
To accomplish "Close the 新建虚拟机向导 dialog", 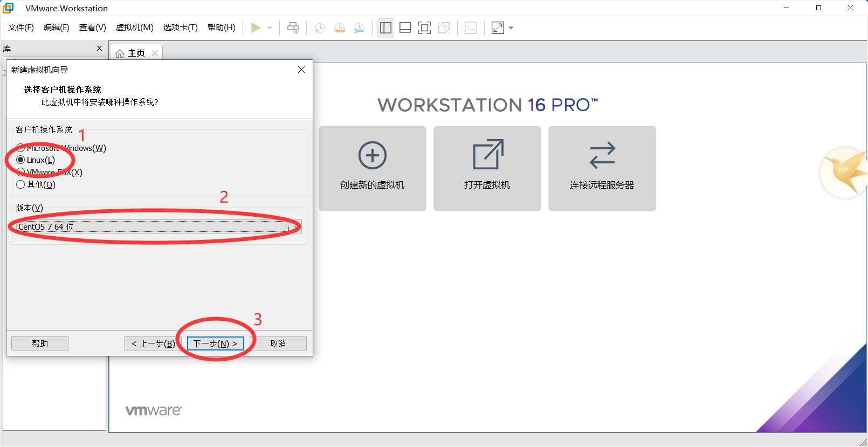I will tap(301, 70).
